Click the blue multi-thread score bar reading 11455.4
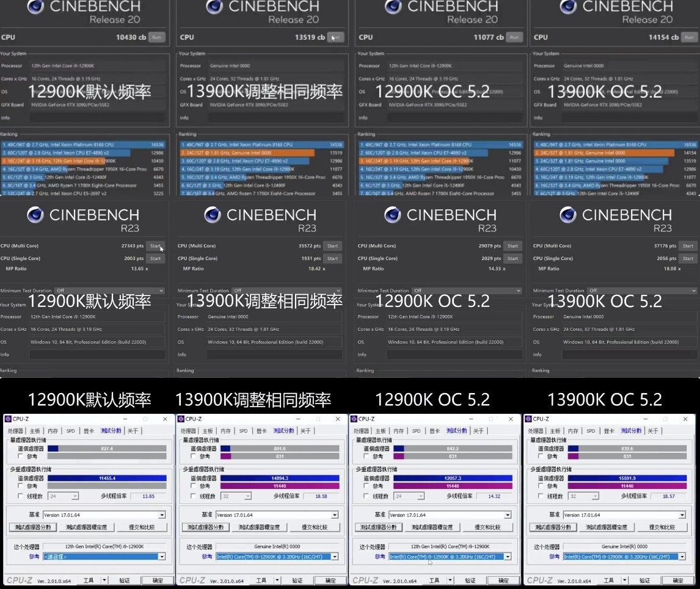This screenshot has height=589, width=700. (x=107, y=479)
